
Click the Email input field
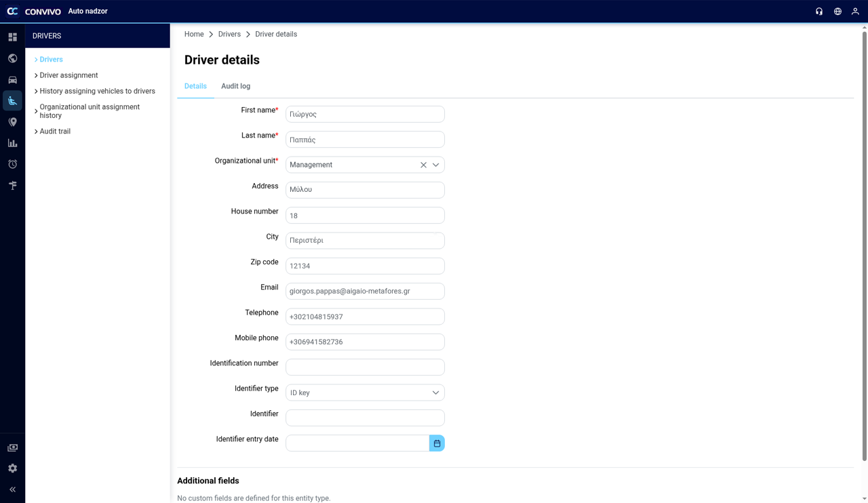click(x=365, y=291)
